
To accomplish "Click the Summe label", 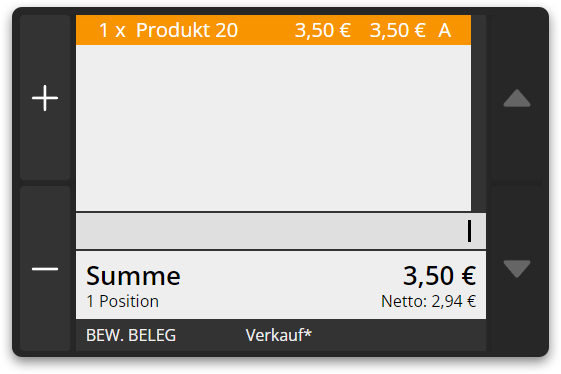I will pyautogui.click(x=133, y=276).
